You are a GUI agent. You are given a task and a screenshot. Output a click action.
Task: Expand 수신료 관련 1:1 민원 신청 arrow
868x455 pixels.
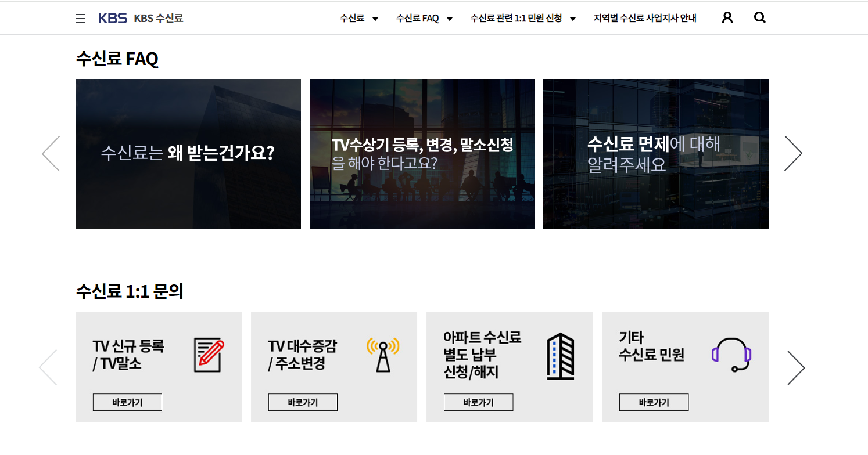(x=573, y=19)
